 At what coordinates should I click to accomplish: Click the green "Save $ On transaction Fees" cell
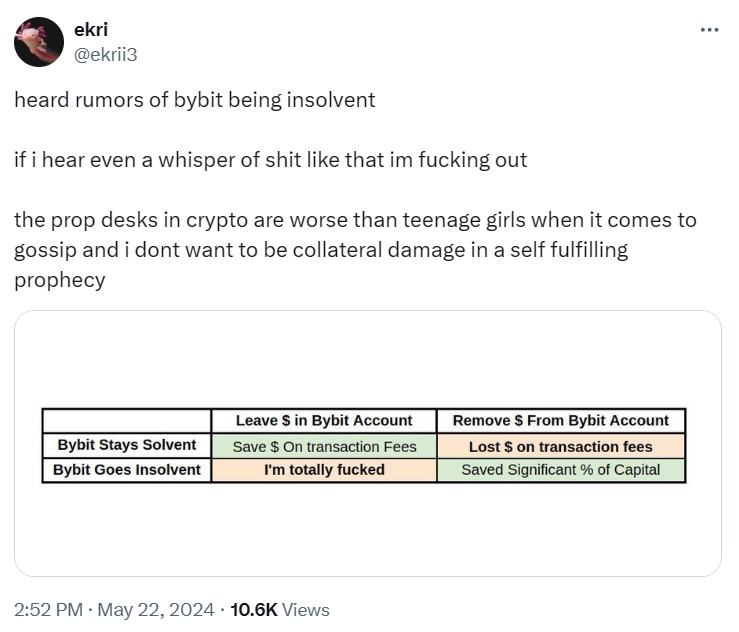[323, 446]
